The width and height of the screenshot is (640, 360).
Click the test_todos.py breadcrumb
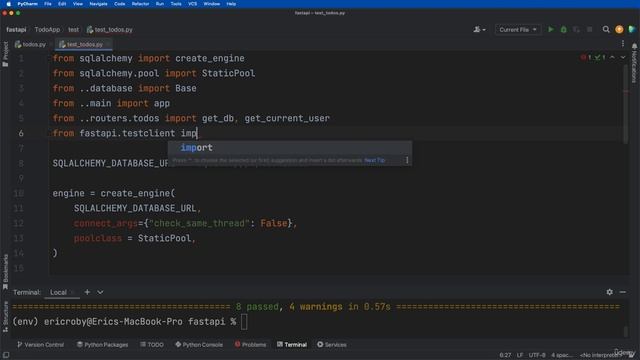click(x=109, y=29)
